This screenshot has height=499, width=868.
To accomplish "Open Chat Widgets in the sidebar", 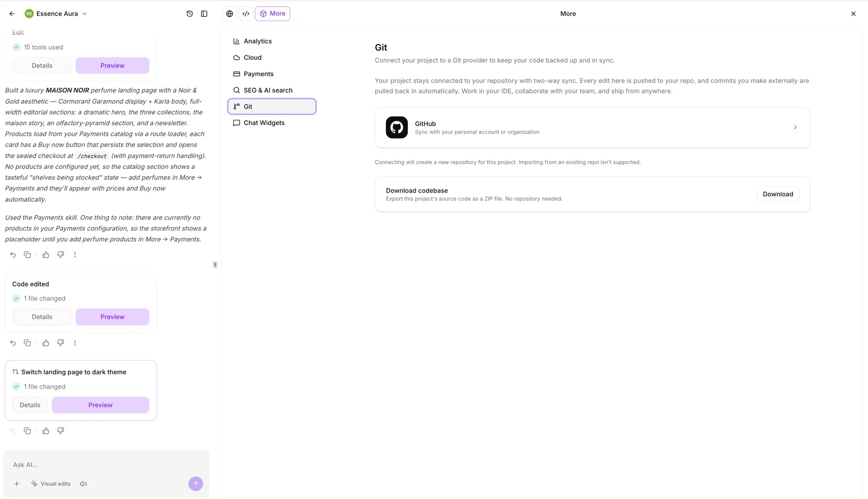I will [272, 123].
